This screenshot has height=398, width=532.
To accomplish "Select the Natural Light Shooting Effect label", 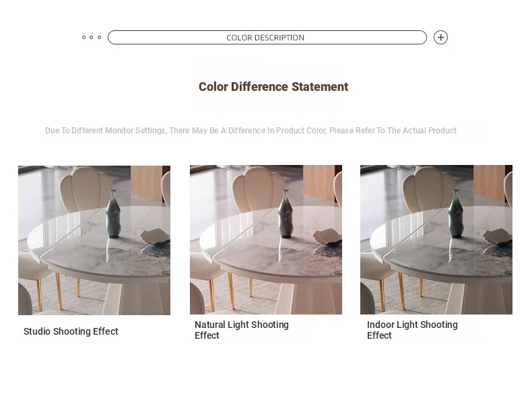I will point(241,330).
